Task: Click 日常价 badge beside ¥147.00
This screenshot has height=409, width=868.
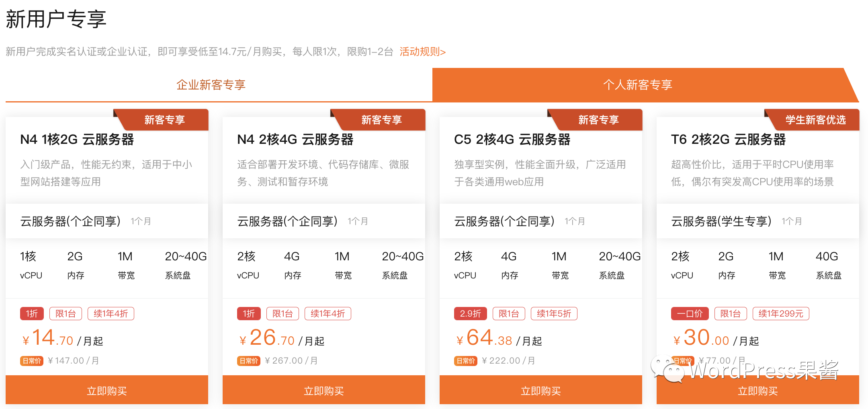Action: pyautogui.click(x=32, y=361)
